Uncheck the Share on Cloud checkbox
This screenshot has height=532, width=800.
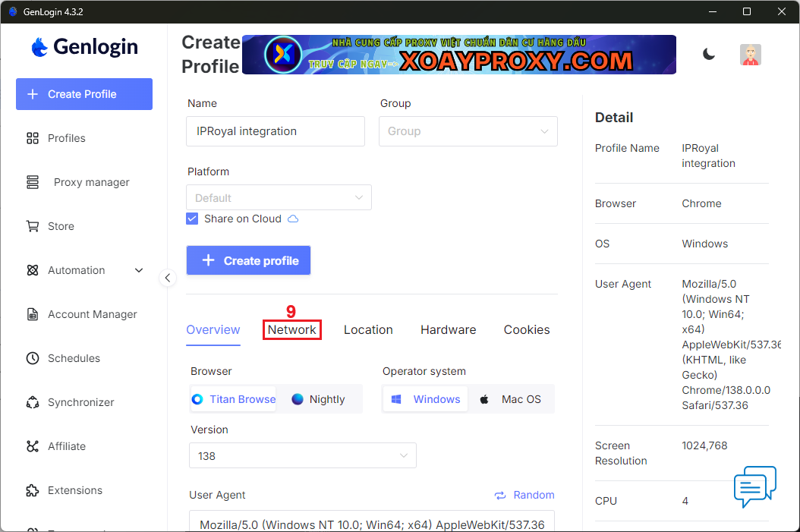[x=192, y=219]
